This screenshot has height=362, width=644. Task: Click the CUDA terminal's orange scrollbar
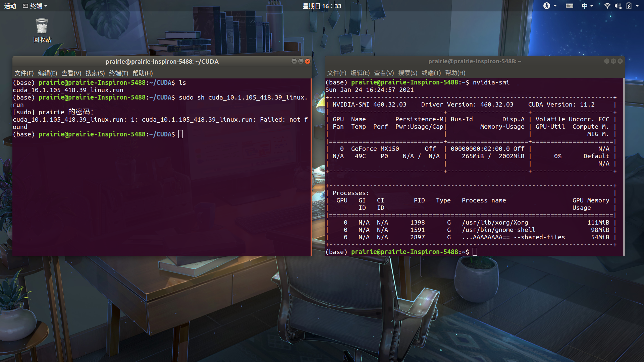click(311, 167)
